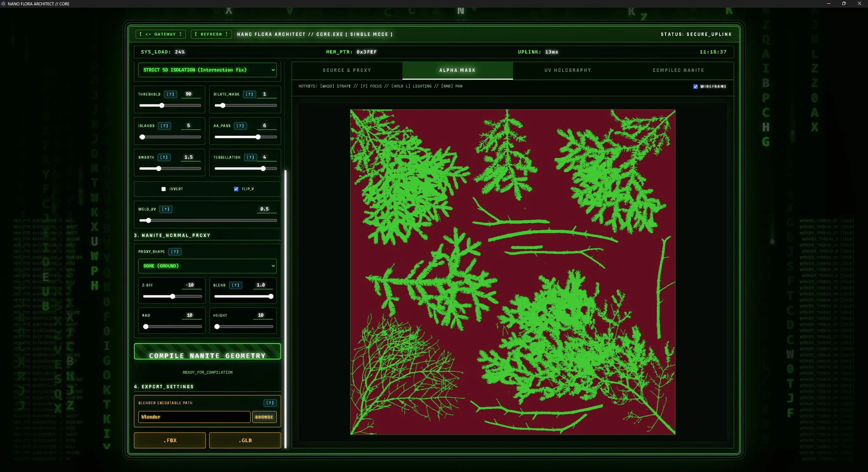This screenshot has height=472, width=868.
Task: Click the AA_PASS help icon
Action: tap(240, 126)
